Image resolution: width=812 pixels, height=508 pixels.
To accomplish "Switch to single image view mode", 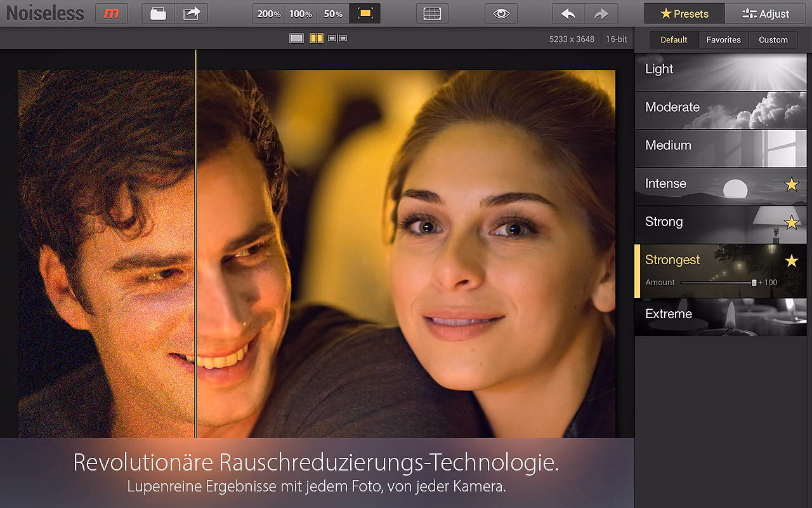I will 296,38.
